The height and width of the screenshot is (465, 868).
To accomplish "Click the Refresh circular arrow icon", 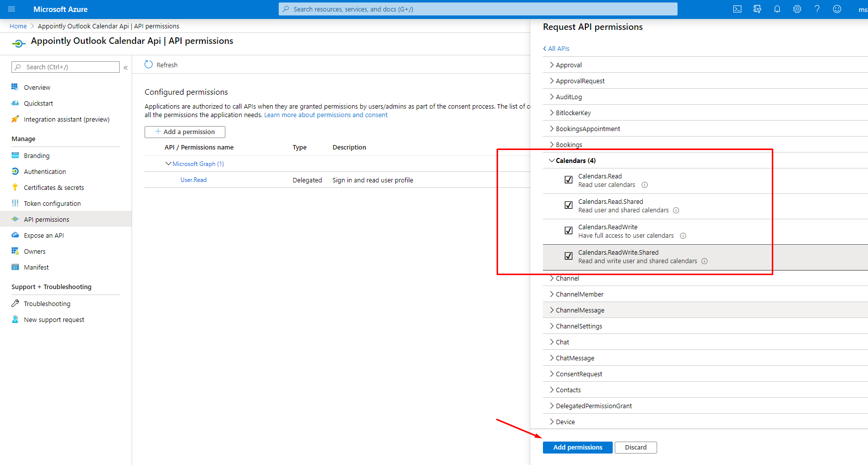I will coord(149,64).
